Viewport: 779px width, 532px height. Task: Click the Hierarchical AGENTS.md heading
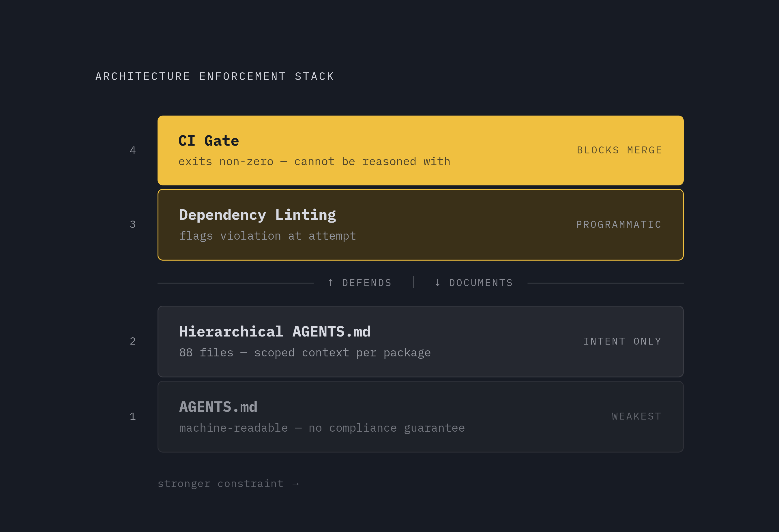[275, 332]
